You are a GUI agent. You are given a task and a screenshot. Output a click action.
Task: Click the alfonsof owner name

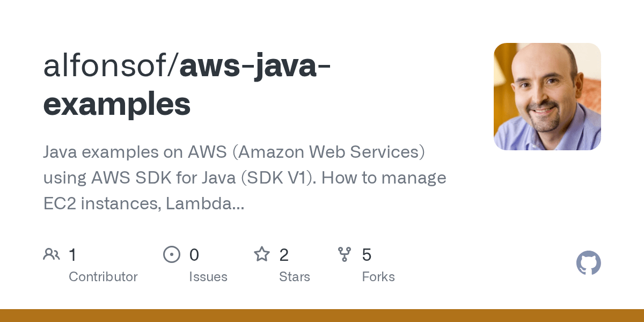click(106, 67)
